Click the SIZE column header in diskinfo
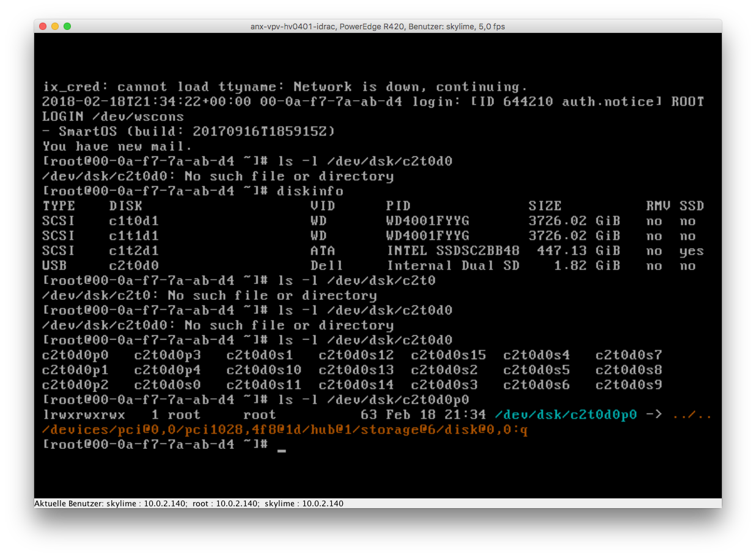Image resolution: width=756 pixels, height=557 pixels. tap(545, 206)
